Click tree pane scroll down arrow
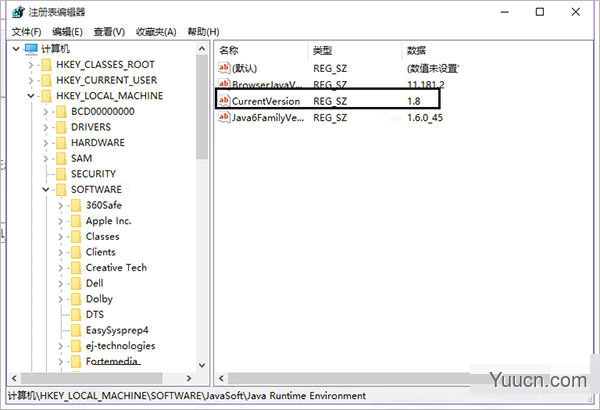600x410 pixels. pyautogui.click(x=202, y=366)
